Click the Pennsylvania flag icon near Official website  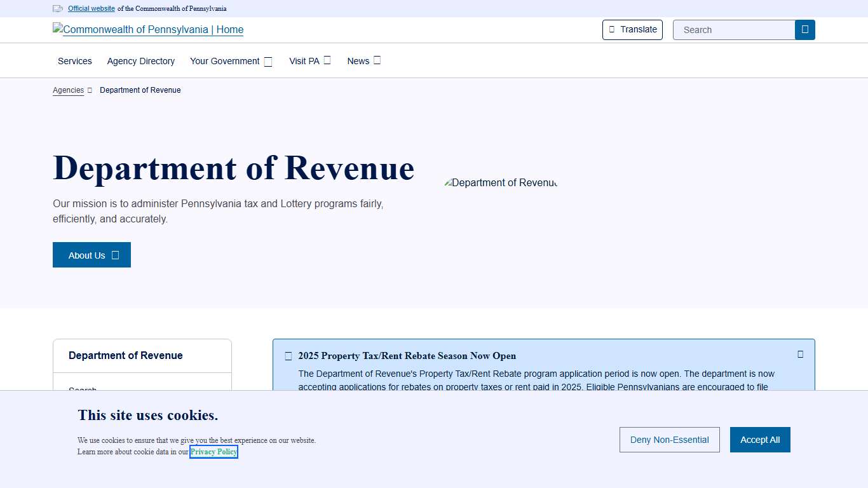tap(58, 8)
